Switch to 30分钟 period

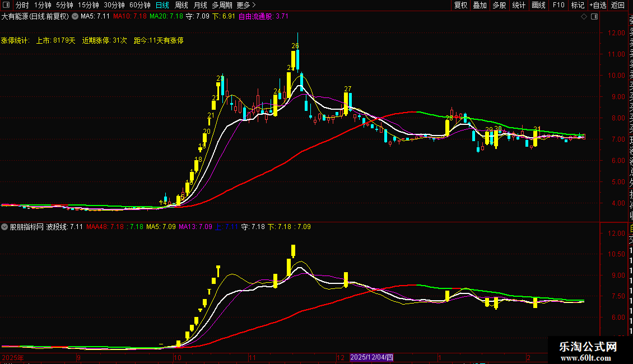pos(114,5)
